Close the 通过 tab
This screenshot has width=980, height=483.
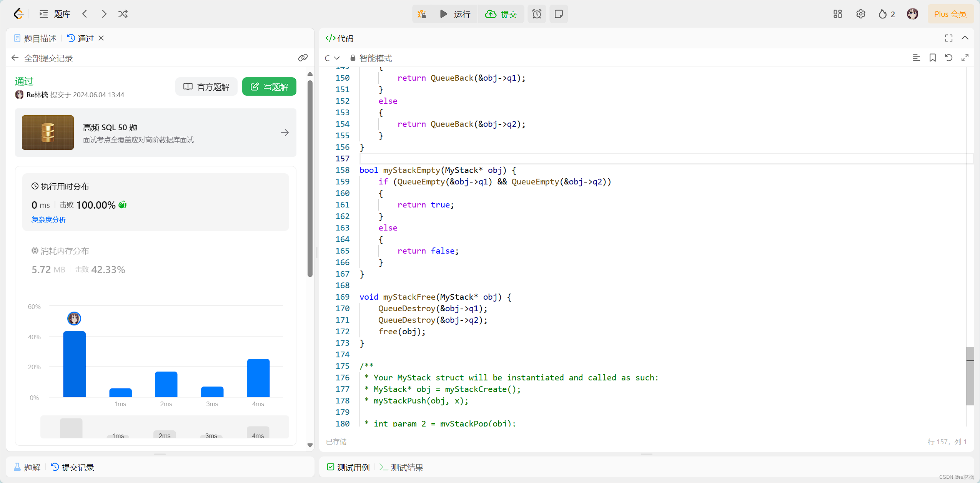[x=101, y=38]
